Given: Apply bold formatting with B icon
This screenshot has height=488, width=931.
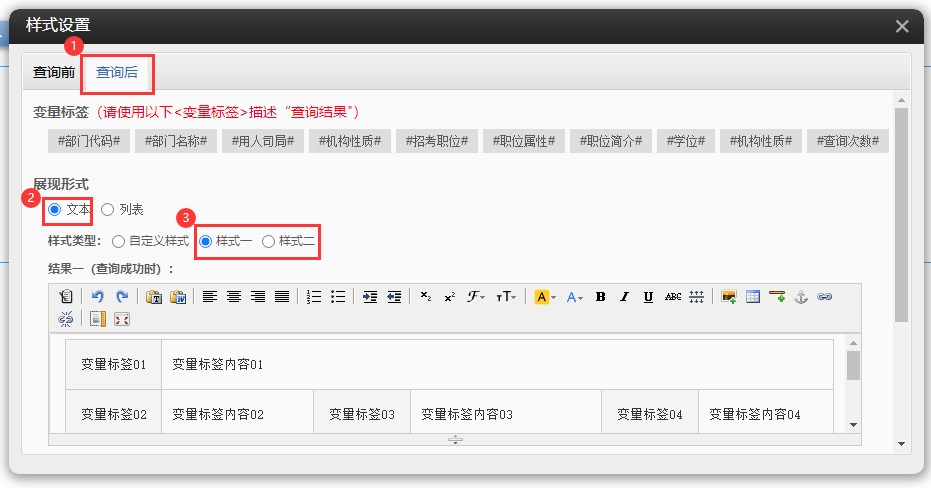Looking at the screenshot, I should coord(601,297).
